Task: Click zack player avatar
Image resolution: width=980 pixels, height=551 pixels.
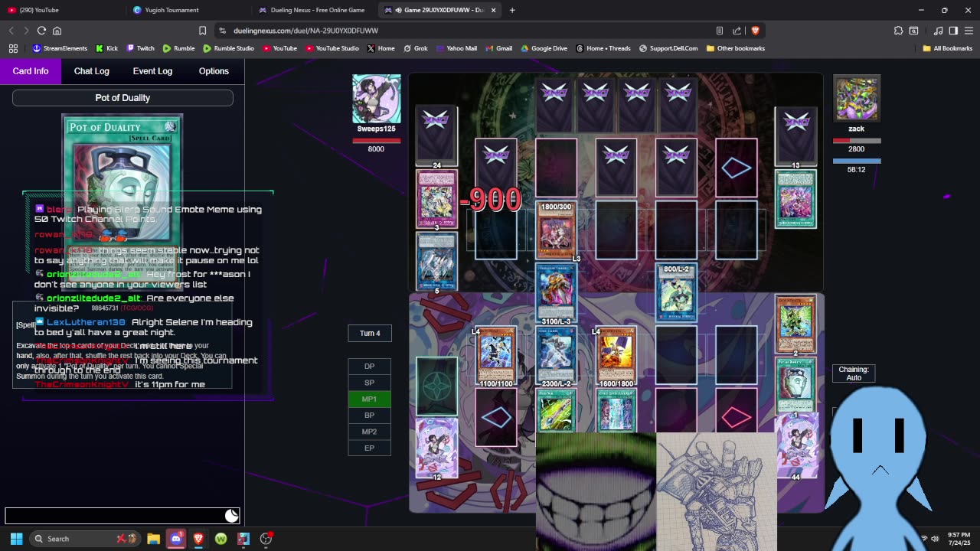Action: 857,99
